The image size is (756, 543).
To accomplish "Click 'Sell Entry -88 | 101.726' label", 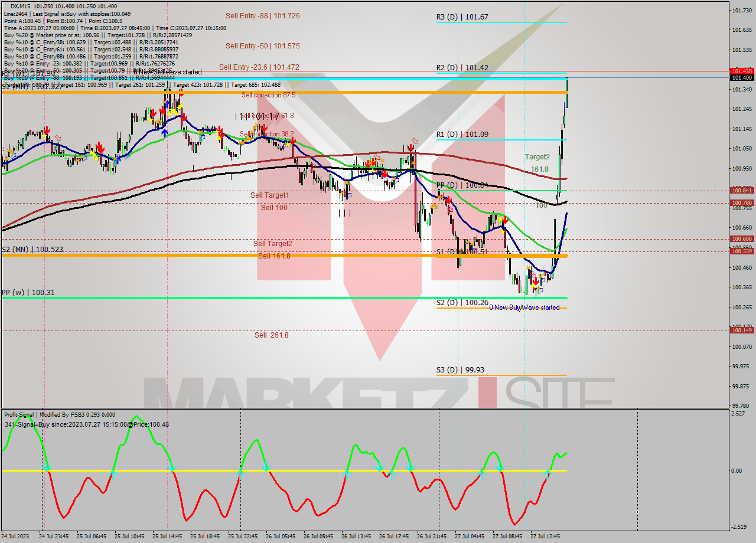I will coord(262,15).
